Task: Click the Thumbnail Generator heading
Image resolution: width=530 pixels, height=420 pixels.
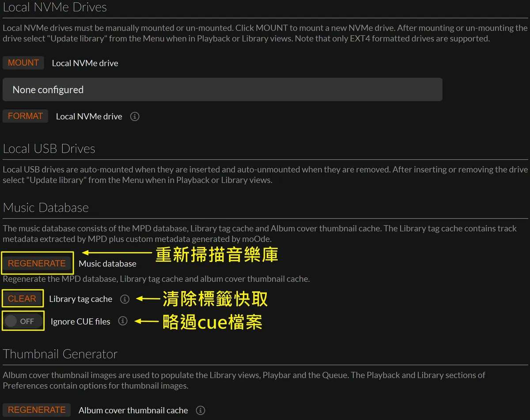Action: [60, 354]
